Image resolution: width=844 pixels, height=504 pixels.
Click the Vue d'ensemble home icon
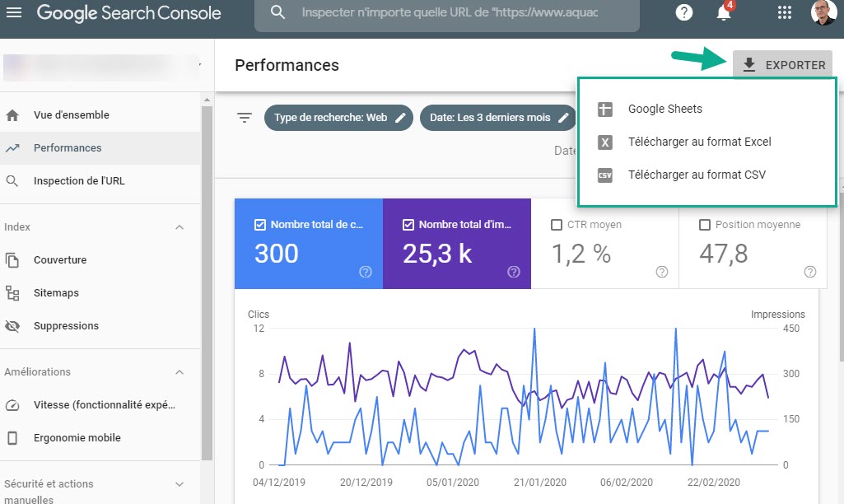12,115
